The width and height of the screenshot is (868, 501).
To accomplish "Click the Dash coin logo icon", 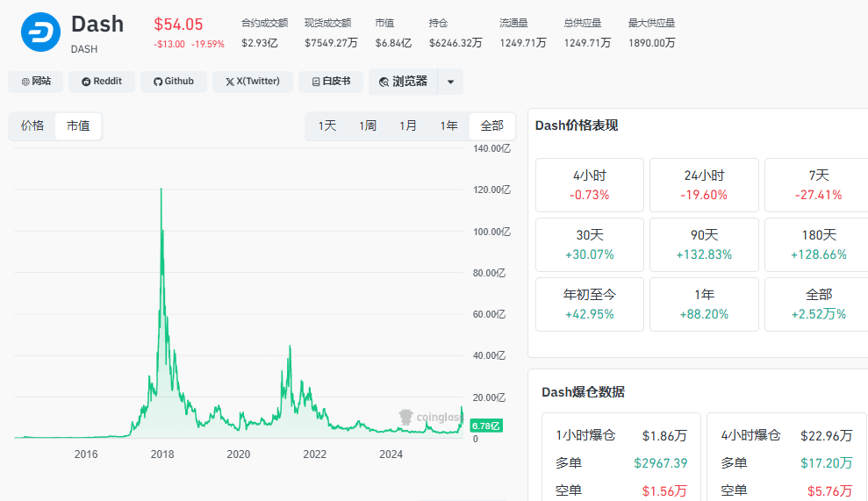I will click(x=40, y=32).
